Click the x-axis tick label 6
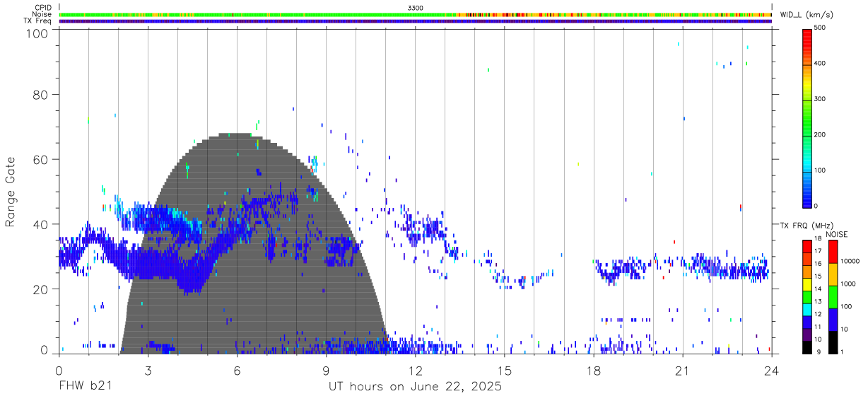Viewport: 868px width, 401px height. click(237, 370)
